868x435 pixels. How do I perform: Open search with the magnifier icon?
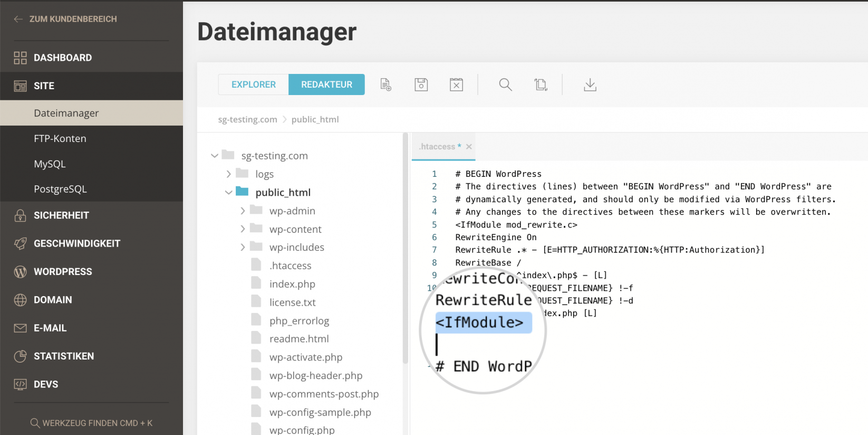pyautogui.click(x=505, y=84)
